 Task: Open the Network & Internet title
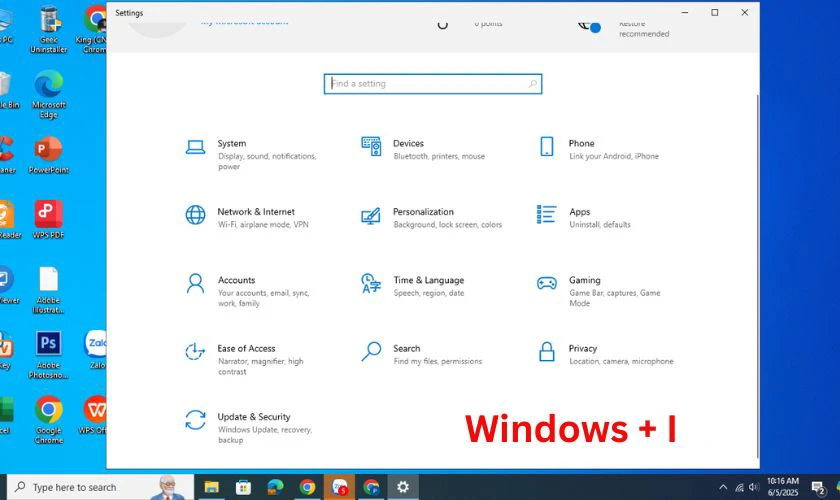pos(256,212)
